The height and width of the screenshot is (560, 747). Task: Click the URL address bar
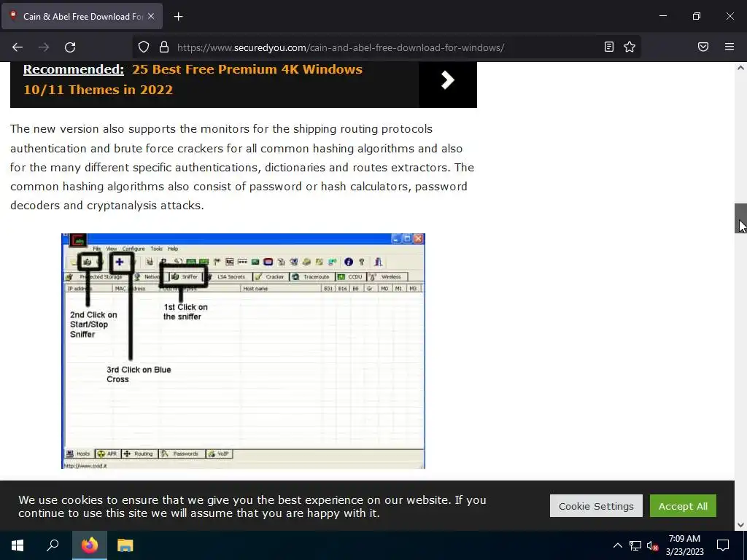tap(386, 47)
